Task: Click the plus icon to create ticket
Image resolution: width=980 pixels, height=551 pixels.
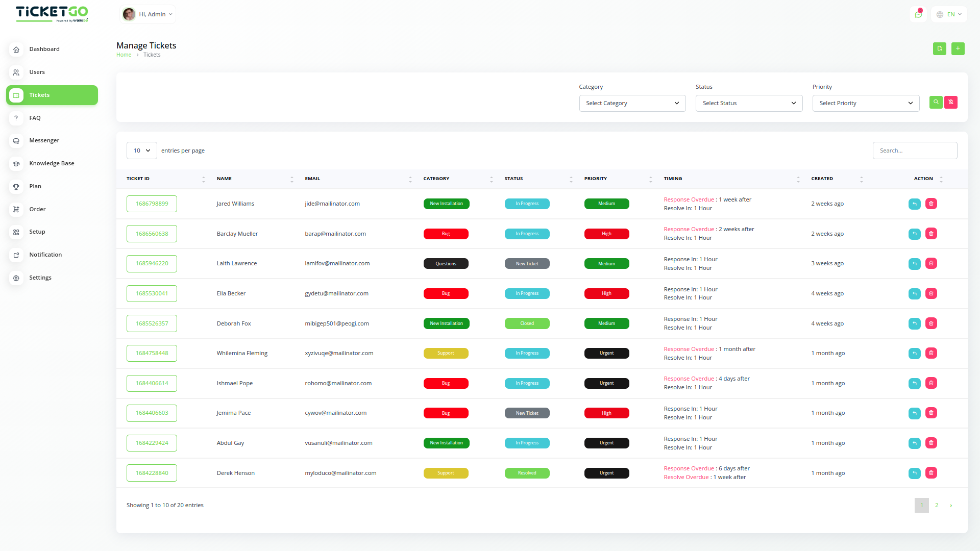Action: [x=958, y=48]
